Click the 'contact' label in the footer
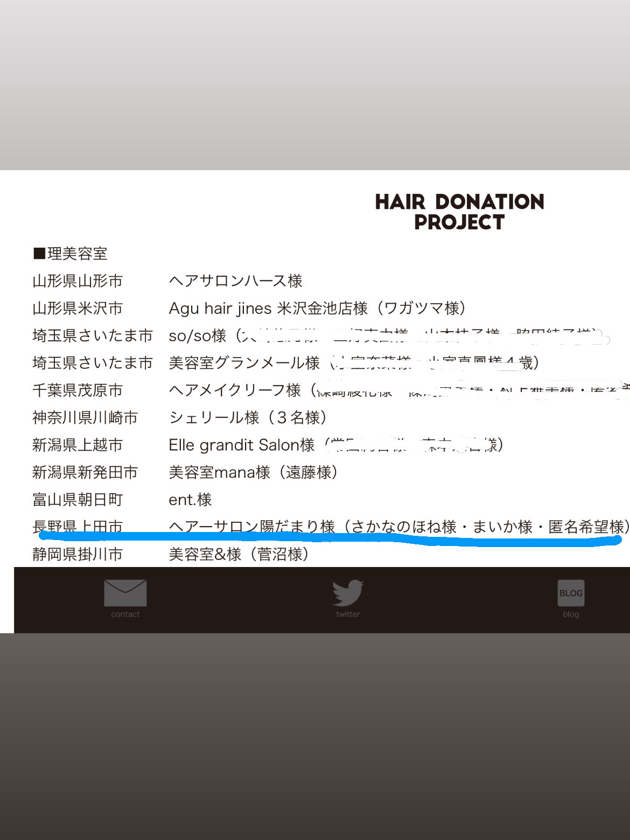Viewport: 630px width, 840px height. [125, 614]
